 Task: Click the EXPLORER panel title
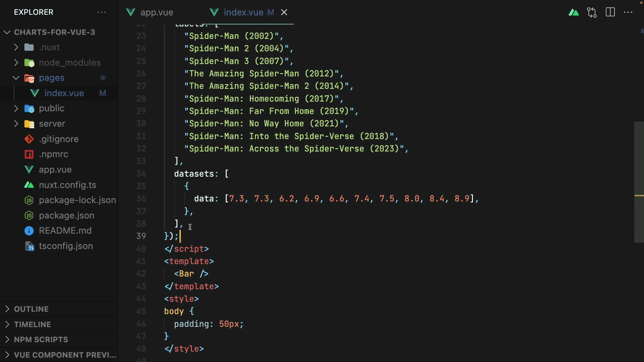[x=34, y=12]
